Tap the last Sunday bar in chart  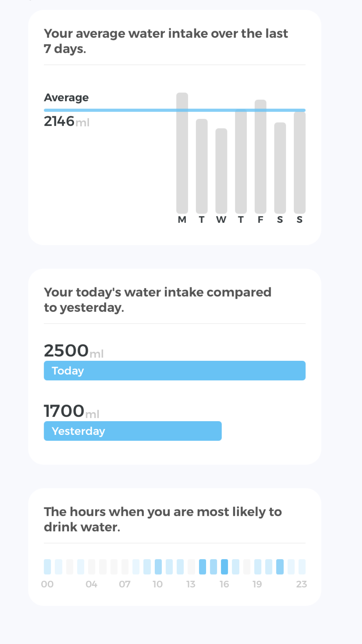pos(299,162)
